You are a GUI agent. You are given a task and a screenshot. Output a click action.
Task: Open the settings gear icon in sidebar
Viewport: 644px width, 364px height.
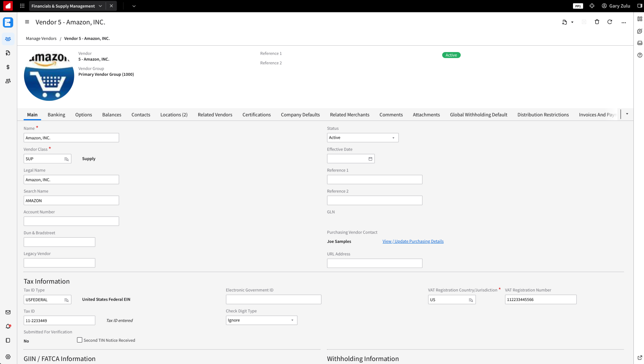8,357
